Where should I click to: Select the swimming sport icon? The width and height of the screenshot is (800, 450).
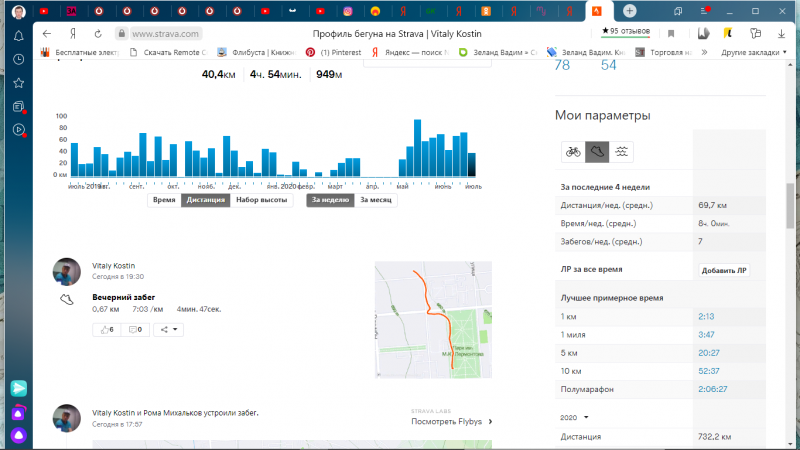621,152
